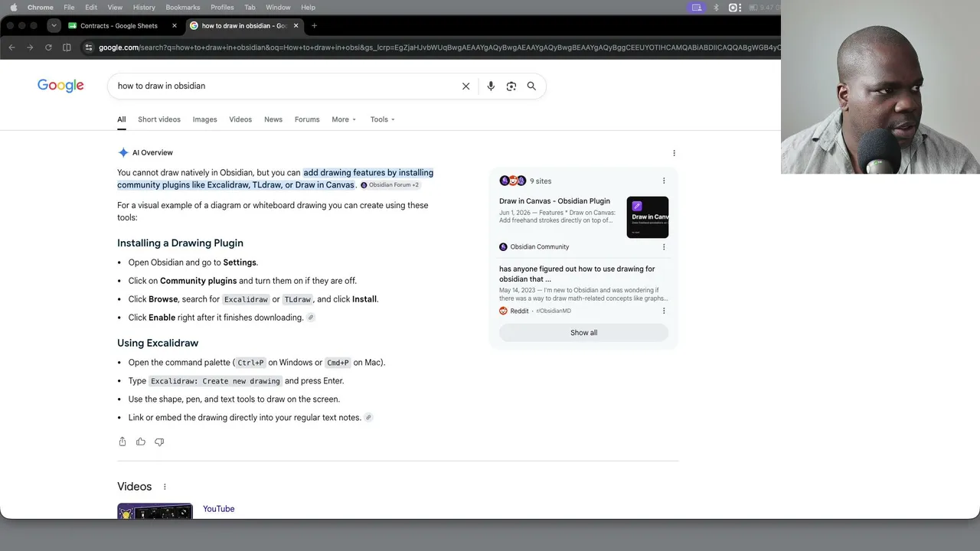Switch to Short videos results
Screen dimensions: 980x551
pyautogui.click(x=159, y=119)
